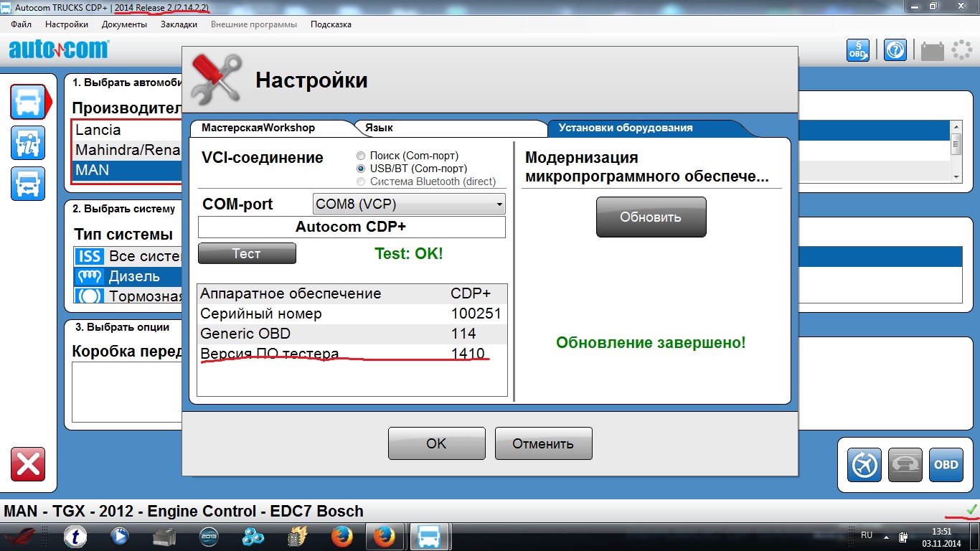Screen dimensions: 980x551
Task: Click the Обновить firmware button
Action: pyautogui.click(x=651, y=217)
